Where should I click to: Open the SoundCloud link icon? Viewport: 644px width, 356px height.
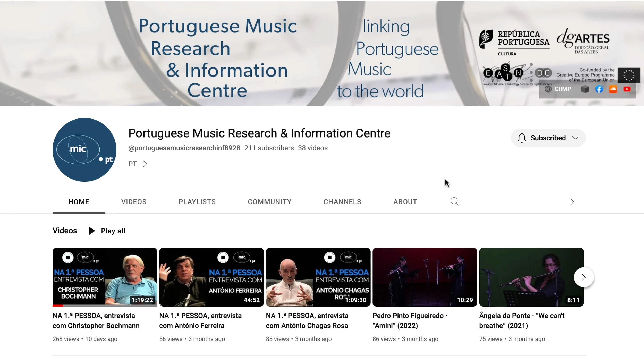pos(613,89)
